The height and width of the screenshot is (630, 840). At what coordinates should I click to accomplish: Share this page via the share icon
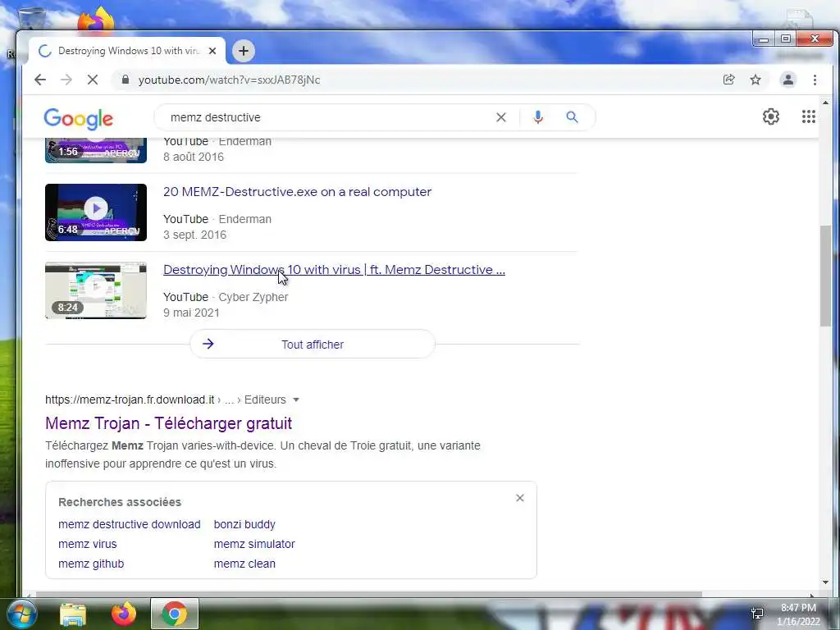tap(728, 80)
